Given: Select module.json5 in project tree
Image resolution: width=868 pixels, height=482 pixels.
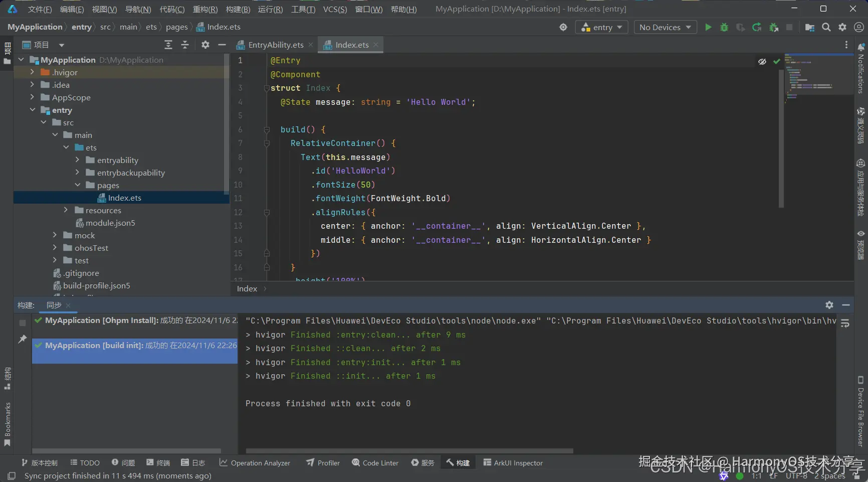Looking at the screenshot, I should click(110, 223).
